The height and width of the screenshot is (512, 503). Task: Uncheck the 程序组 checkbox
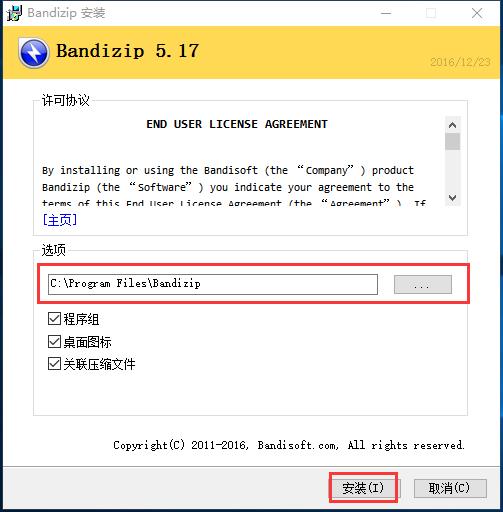pos(54,319)
